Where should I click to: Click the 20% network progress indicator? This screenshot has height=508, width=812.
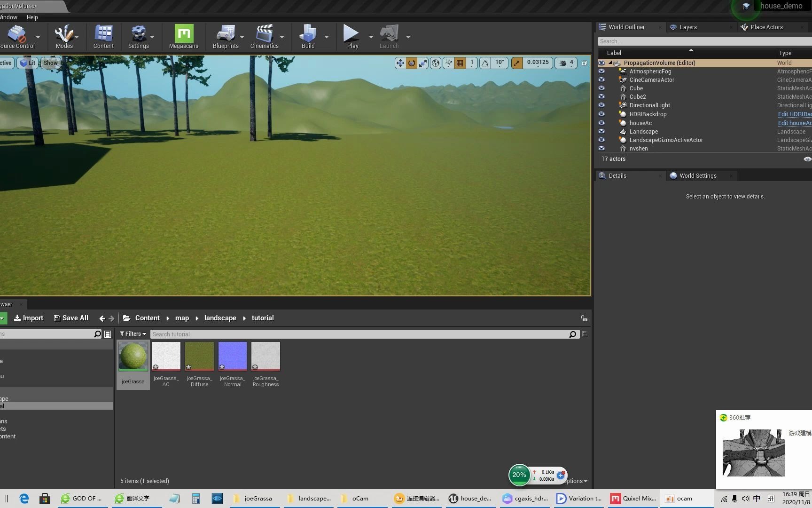[519, 475]
